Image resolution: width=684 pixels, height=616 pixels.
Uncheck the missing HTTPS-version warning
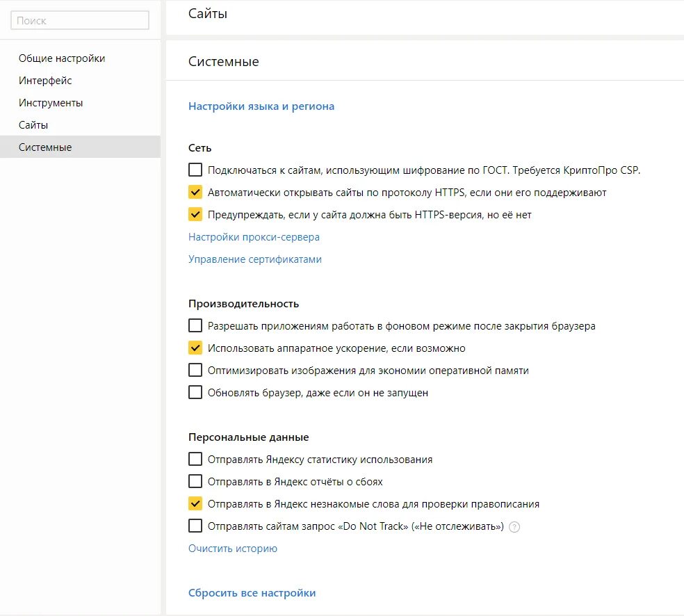pos(195,215)
